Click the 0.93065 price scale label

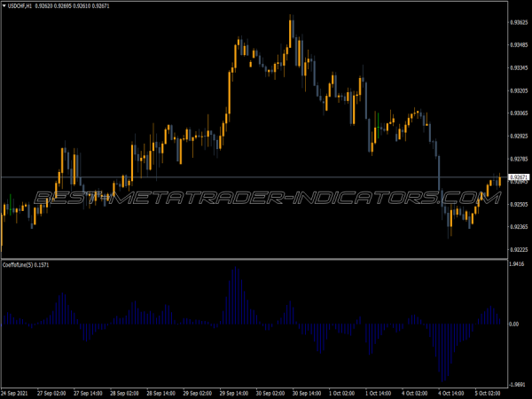(x=519, y=113)
